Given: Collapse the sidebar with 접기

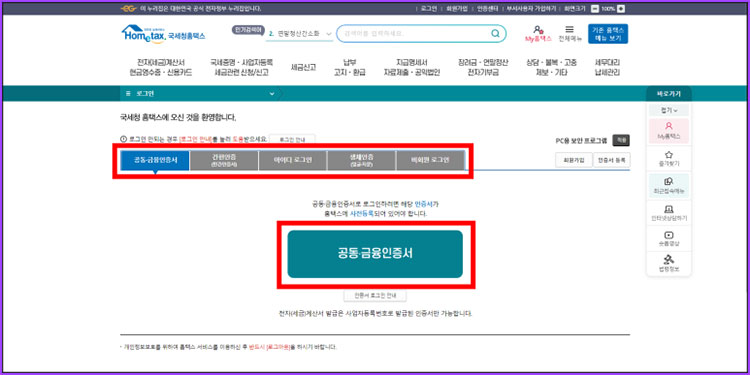Looking at the screenshot, I should (x=669, y=110).
